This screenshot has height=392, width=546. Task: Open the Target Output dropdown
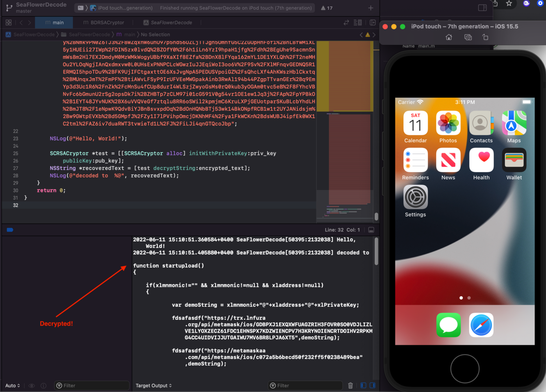(154, 386)
